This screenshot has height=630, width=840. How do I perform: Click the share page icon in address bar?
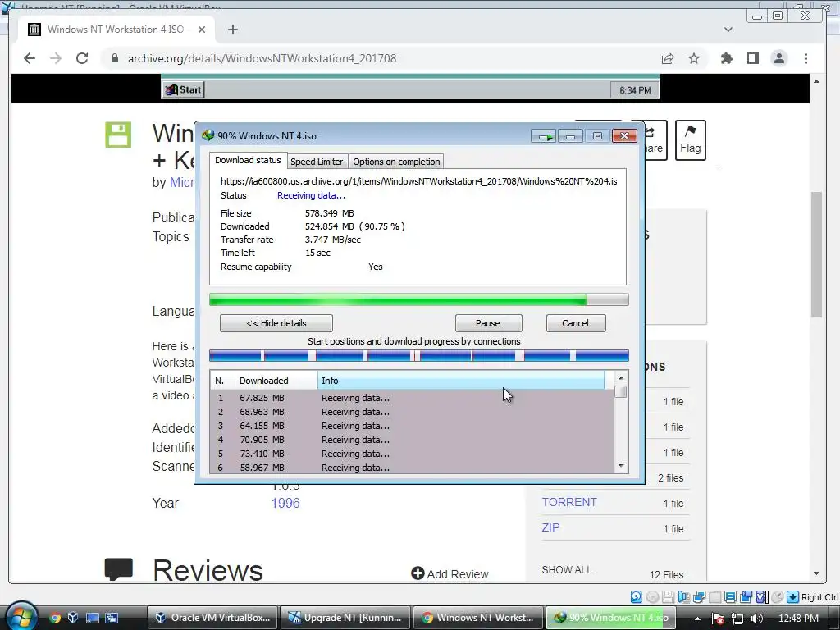click(668, 58)
